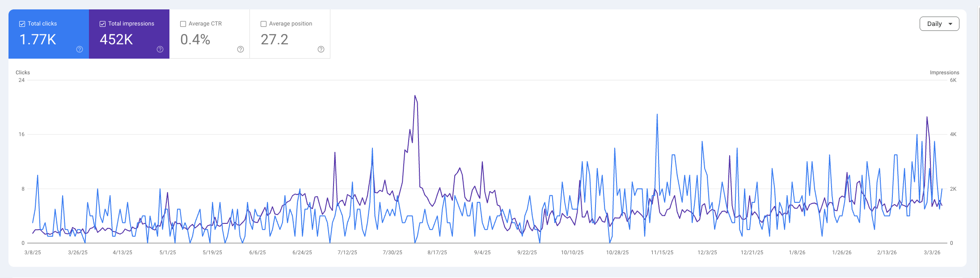Select the 27.2 Average position value
The height and width of the screenshot is (278, 980).
275,40
